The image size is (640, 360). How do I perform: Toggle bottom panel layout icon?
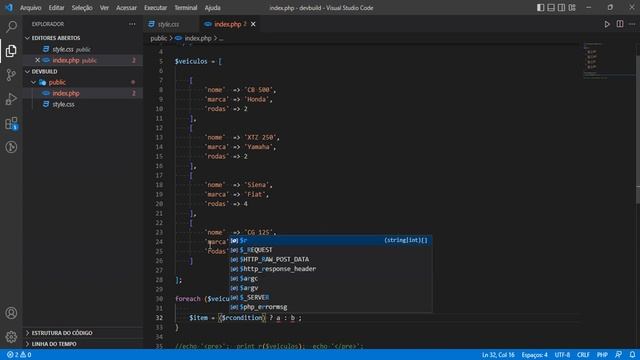coord(551,7)
